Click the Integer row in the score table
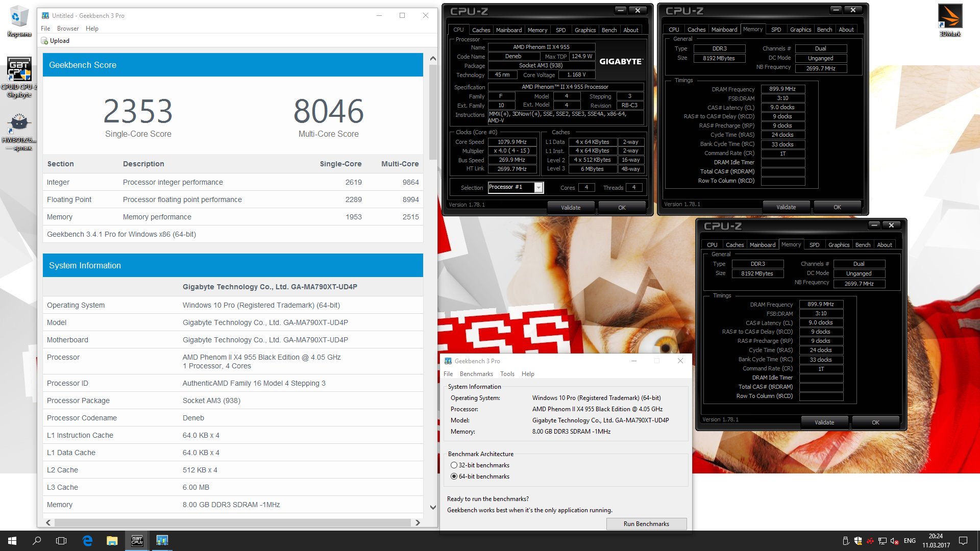Screen dimensions: 980x551 pyautogui.click(x=233, y=182)
